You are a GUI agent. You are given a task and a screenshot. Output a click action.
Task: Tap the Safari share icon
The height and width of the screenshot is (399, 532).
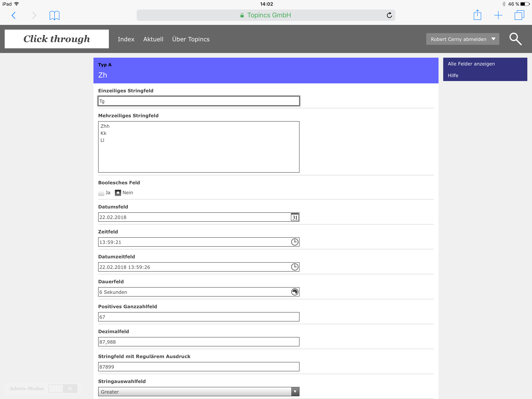point(477,15)
